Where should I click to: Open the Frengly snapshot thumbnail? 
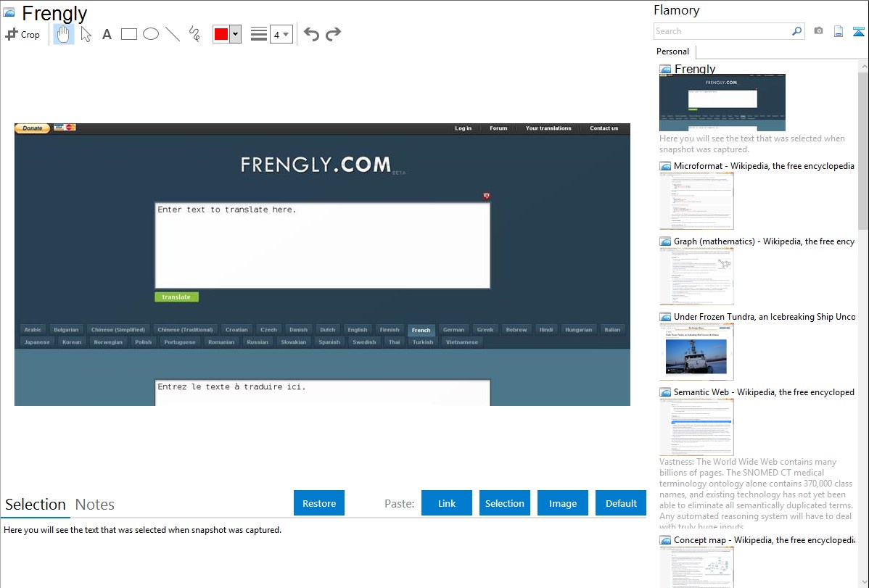click(x=722, y=102)
